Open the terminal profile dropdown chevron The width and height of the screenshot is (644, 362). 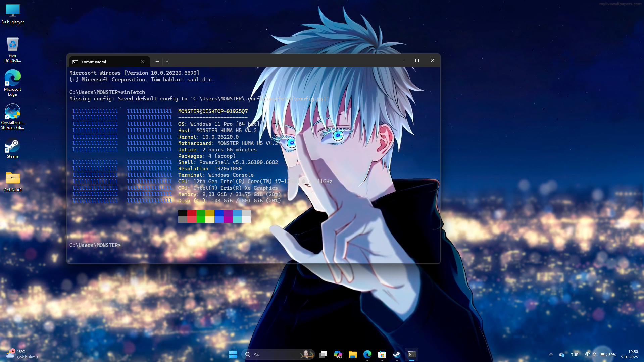167,62
